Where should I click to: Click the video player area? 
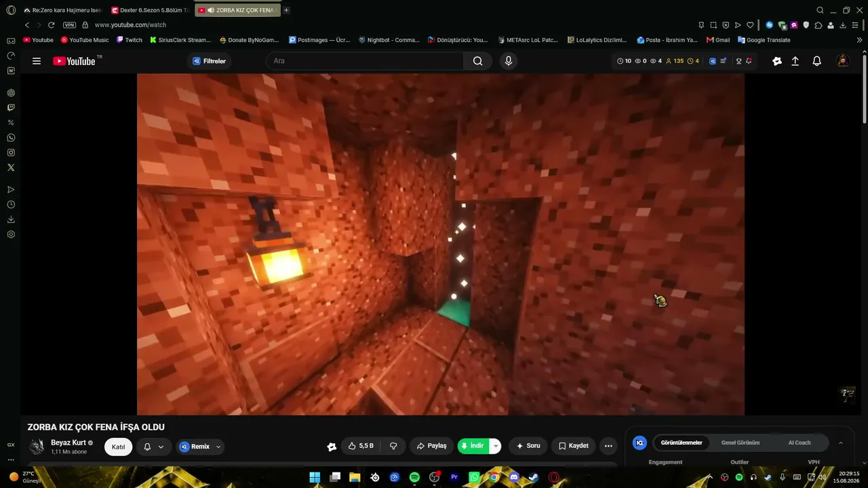point(441,244)
